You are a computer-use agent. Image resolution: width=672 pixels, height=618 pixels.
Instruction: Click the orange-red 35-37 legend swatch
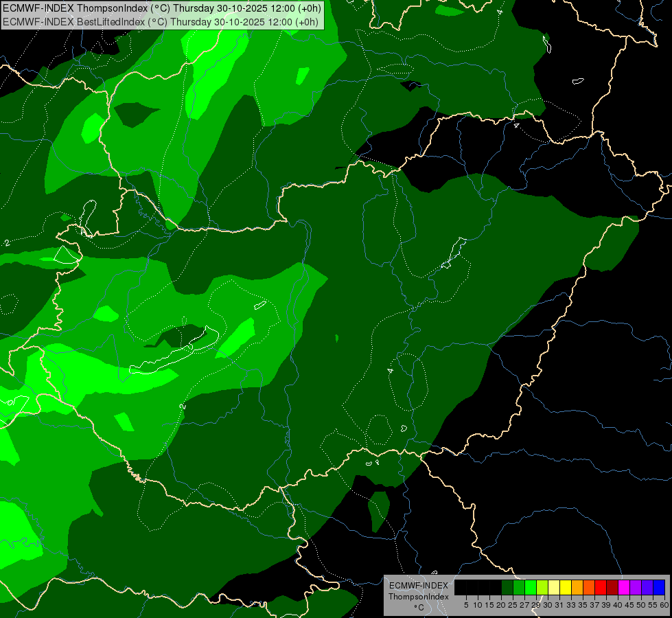point(589,587)
